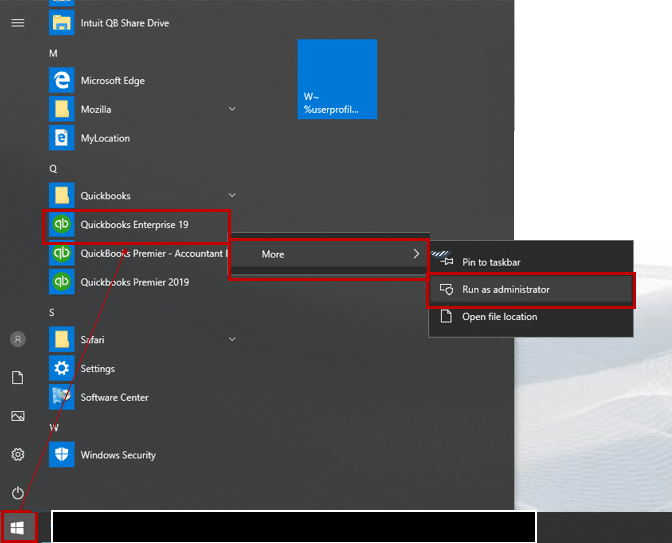
Task: Click the Microsoft Edge label
Action: point(113,81)
